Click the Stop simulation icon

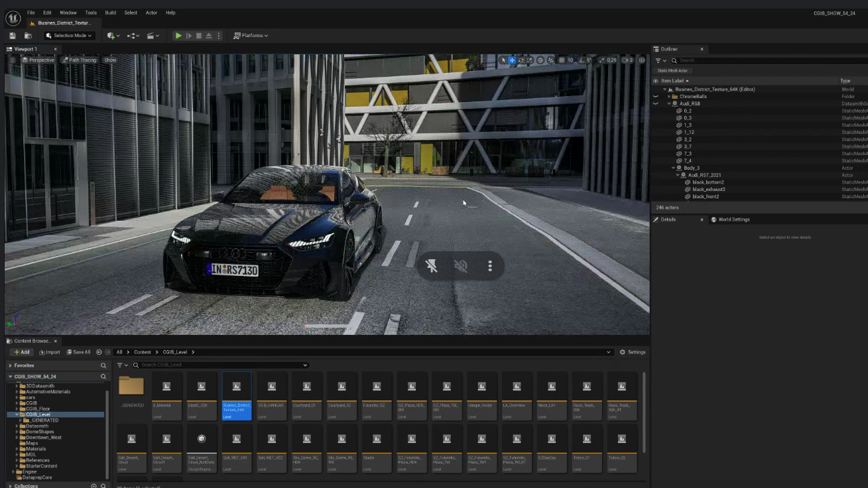click(x=198, y=36)
